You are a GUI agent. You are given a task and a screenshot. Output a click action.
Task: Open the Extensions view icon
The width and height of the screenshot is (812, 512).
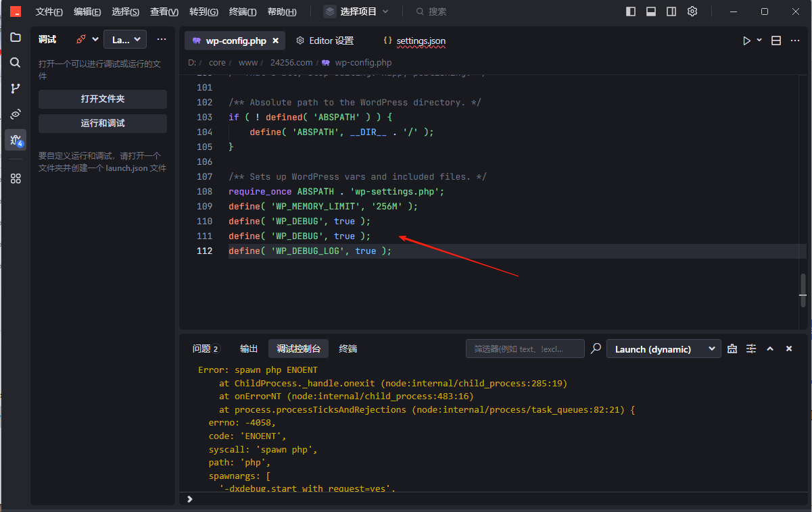point(16,178)
